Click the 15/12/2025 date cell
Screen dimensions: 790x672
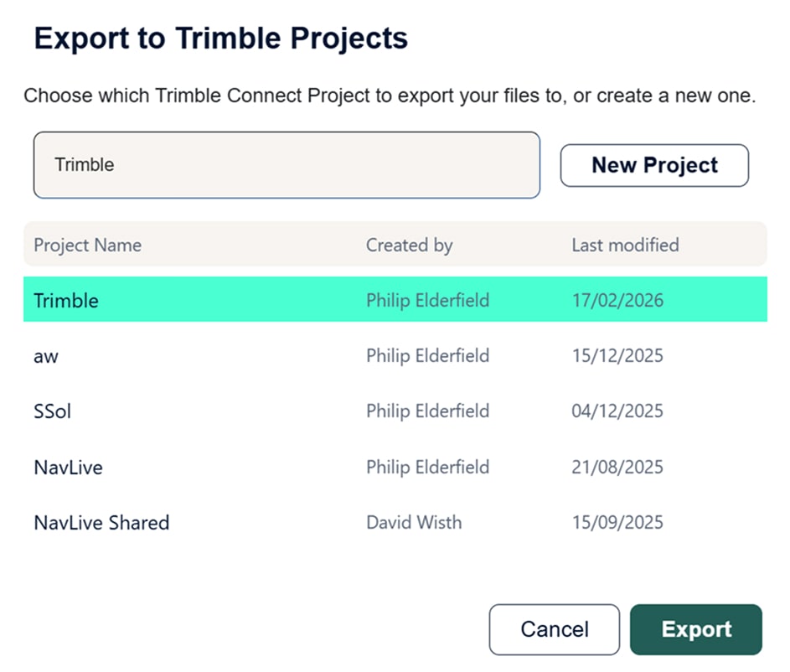617,356
